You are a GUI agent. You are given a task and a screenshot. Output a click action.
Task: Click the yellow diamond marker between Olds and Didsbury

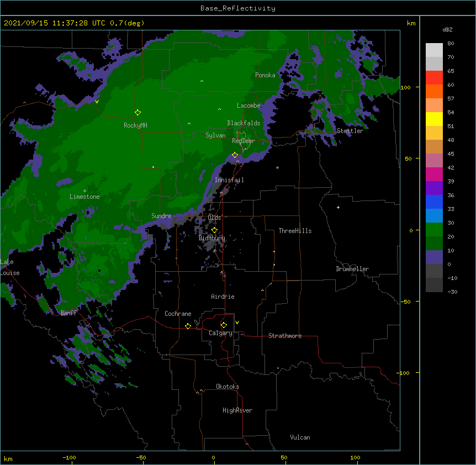tap(214, 230)
